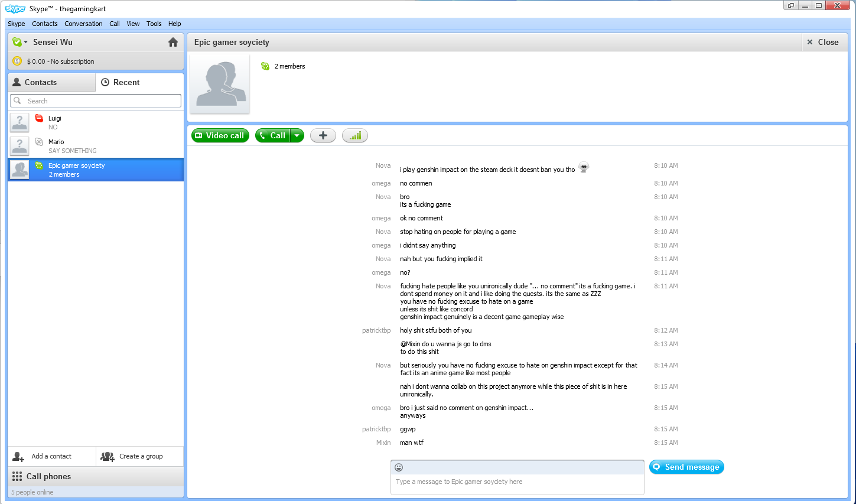The image size is (856, 504).
Task: Open the Conversation menu
Action: tap(83, 24)
